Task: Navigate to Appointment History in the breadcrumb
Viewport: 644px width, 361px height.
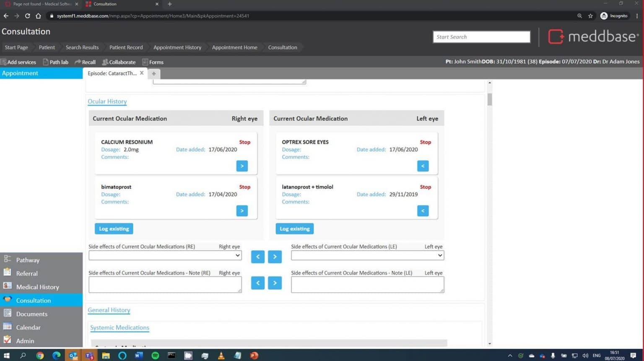Action: 177,47
